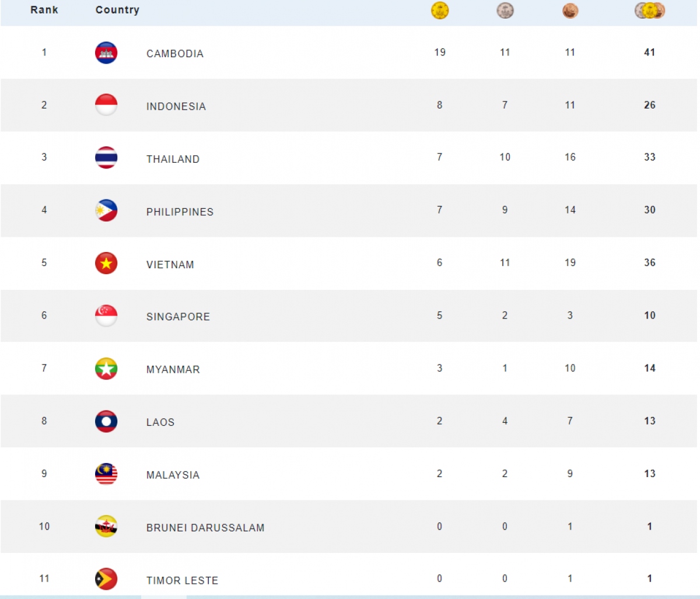The width and height of the screenshot is (700, 599).
Task: Click the Laos flag icon
Action: [x=106, y=421]
